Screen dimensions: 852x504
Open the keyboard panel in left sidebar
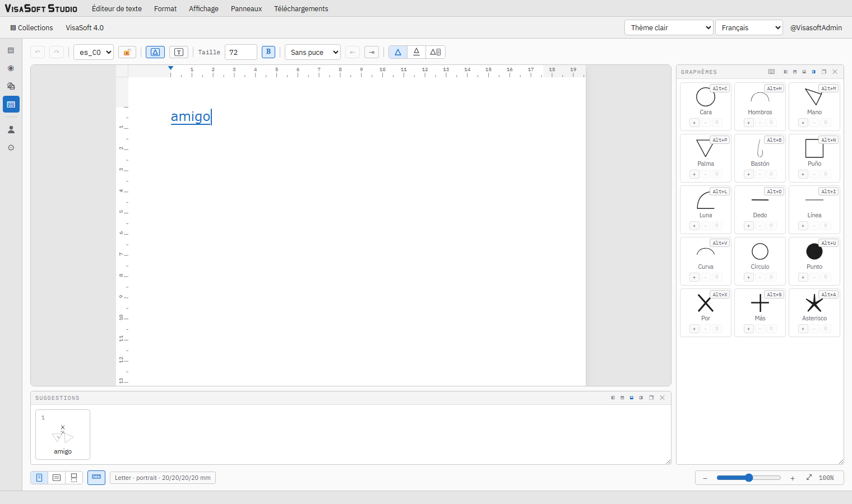(x=11, y=104)
